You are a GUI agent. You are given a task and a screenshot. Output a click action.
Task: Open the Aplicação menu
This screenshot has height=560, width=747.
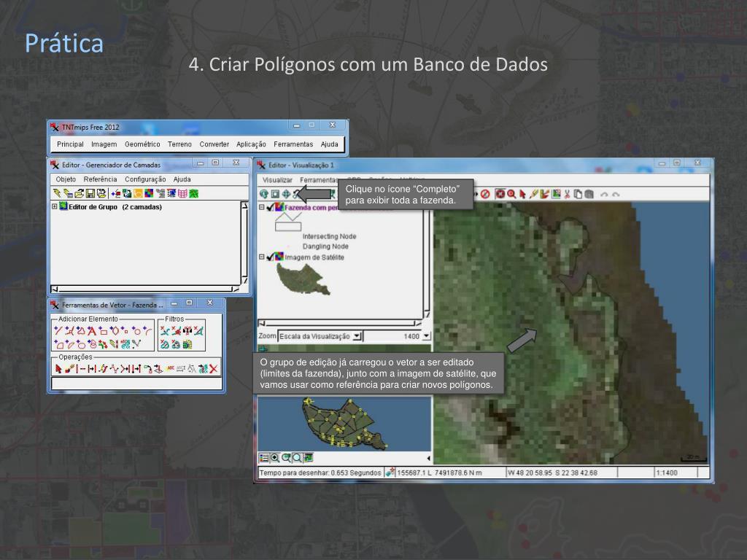(x=251, y=144)
